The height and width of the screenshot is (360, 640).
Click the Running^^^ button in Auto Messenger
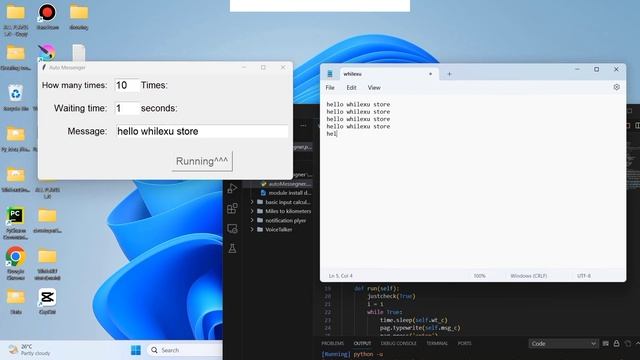tap(202, 161)
